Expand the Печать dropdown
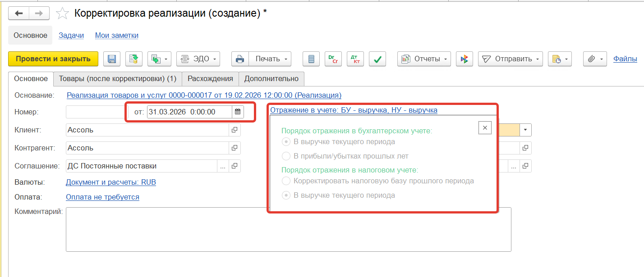Screen dimensions: 644x277 click(x=270, y=59)
